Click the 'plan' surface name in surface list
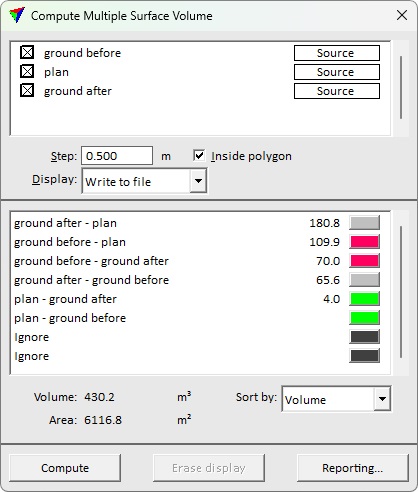 (x=56, y=72)
